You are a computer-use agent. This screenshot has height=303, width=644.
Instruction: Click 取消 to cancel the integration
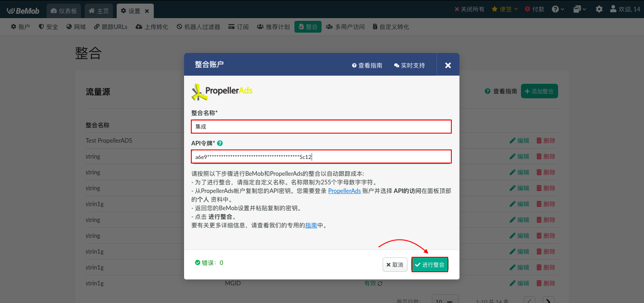click(394, 265)
